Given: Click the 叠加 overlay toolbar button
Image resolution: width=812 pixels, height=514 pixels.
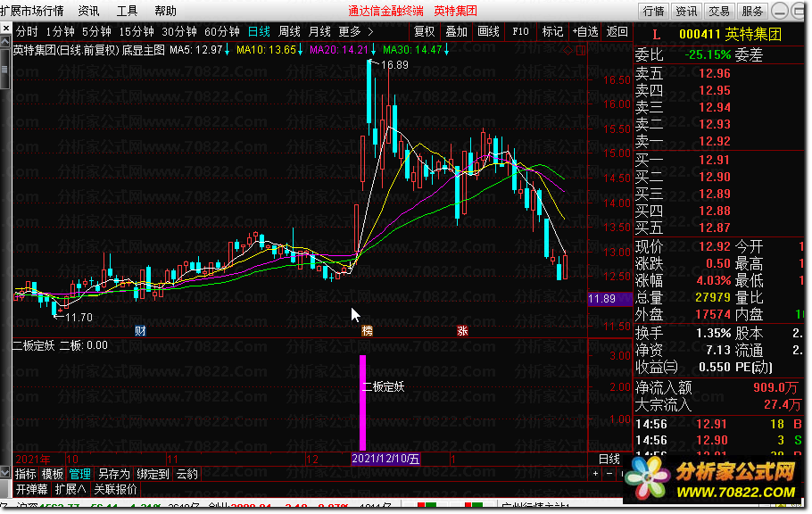Looking at the screenshot, I should pyautogui.click(x=457, y=31).
